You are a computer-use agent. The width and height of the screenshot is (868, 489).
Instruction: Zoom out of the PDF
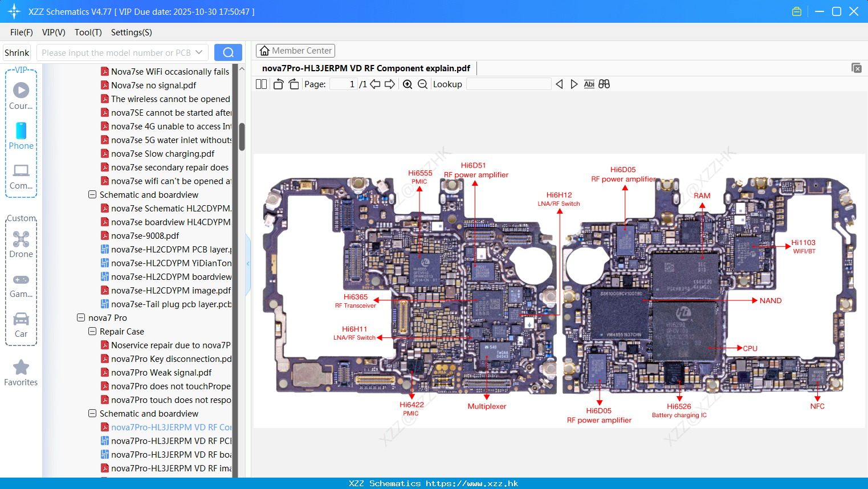tap(422, 84)
